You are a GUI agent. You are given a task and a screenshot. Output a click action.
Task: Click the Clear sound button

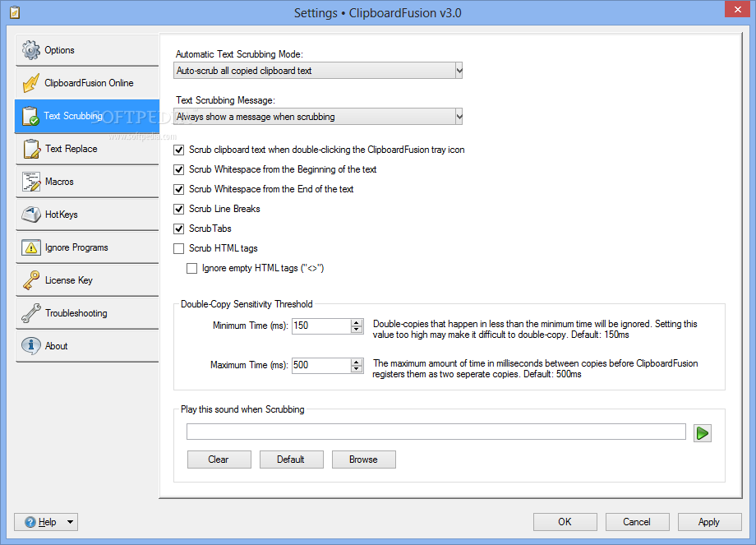point(219,460)
